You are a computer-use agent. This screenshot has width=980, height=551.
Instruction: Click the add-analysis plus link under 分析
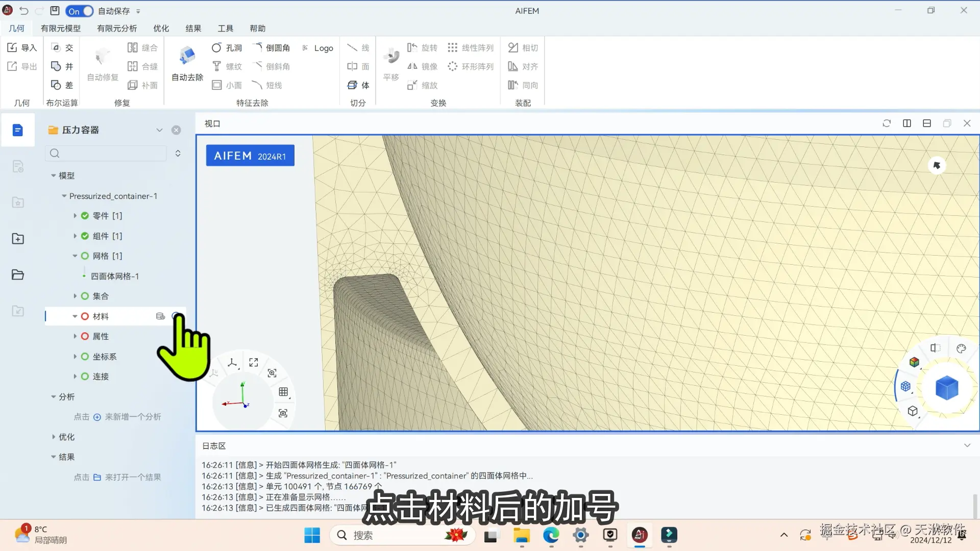point(97,417)
